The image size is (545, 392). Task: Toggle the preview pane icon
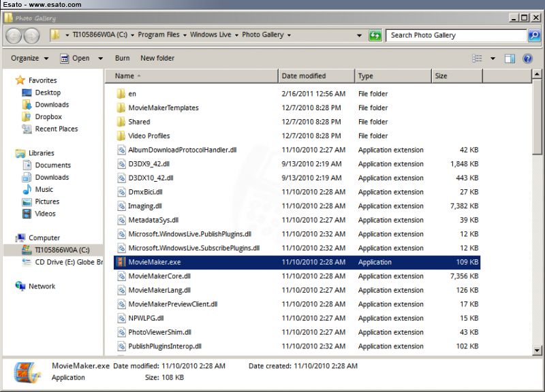(x=510, y=59)
